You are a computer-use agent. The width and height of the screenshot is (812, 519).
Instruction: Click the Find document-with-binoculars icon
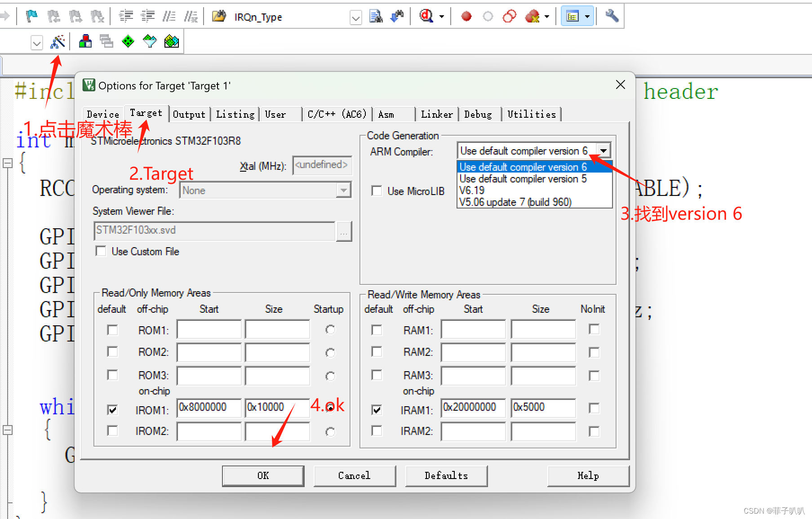(376, 17)
